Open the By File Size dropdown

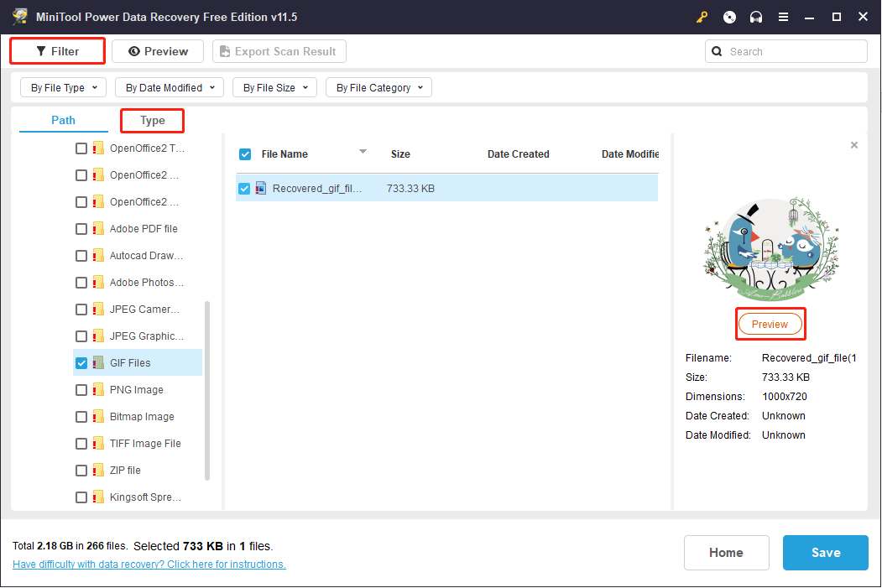(x=274, y=88)
